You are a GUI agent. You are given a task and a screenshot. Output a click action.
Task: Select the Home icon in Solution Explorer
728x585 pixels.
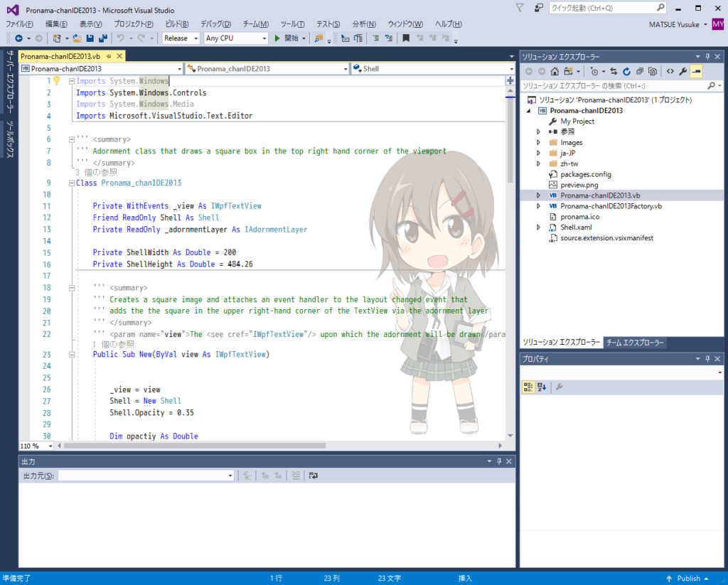point(554,71)
